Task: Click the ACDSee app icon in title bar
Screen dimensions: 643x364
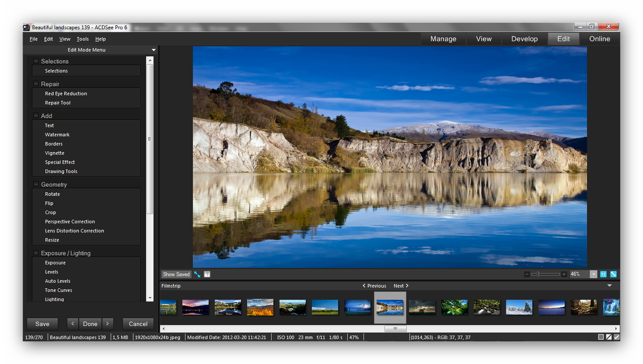Action: click(27, 27)
